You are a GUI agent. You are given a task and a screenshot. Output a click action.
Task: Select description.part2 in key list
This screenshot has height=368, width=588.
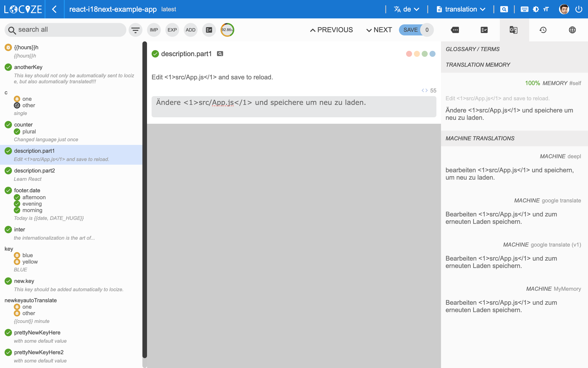point(34,170)
